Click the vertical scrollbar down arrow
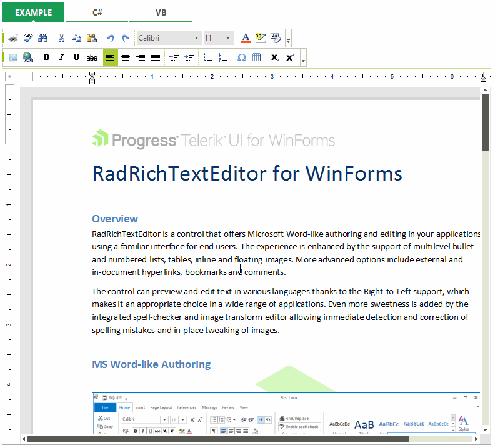 (485, 430)
